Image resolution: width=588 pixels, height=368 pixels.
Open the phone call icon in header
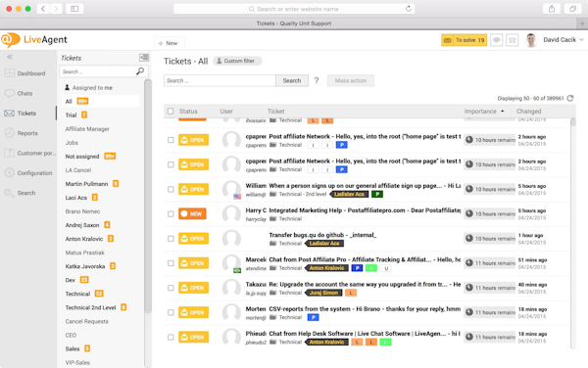coord(512,40)
